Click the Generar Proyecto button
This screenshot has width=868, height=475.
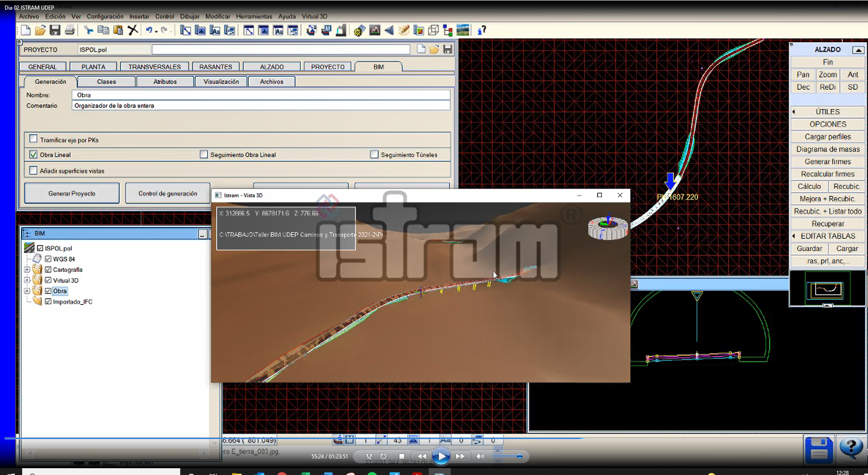pyautogui.click(x=72, y=194)
